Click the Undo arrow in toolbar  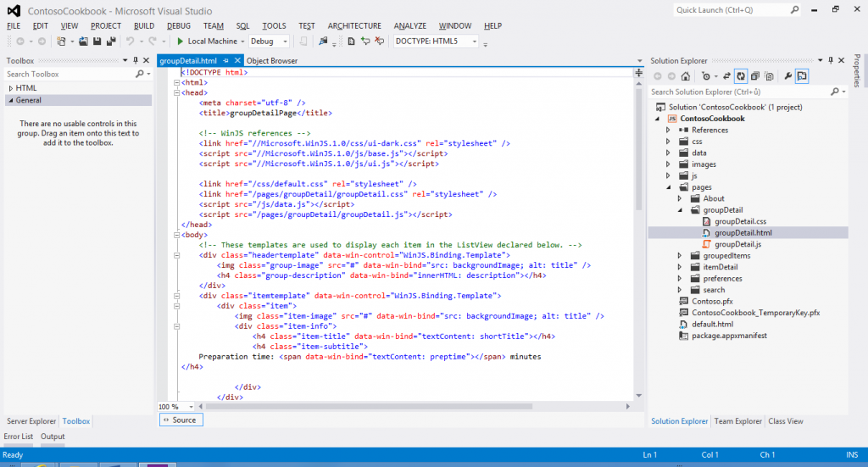click(130, 41)
